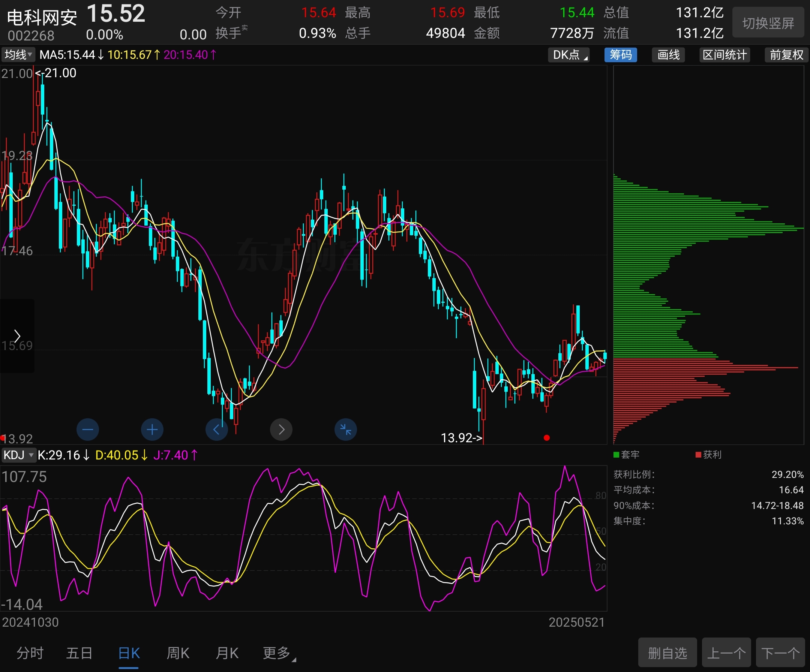Viewport: 810px width, 672px height.
Task: Go to next stock with 下一个
Action: [x=780, y=653]
